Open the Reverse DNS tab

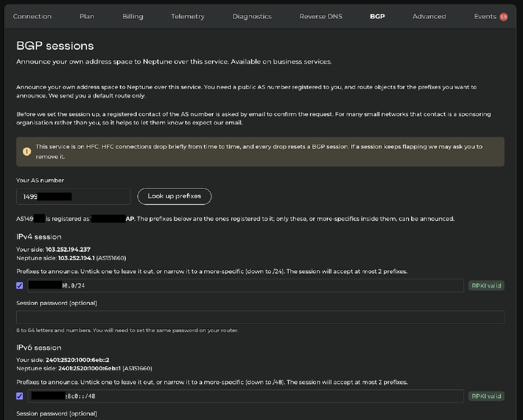point(321,16)
